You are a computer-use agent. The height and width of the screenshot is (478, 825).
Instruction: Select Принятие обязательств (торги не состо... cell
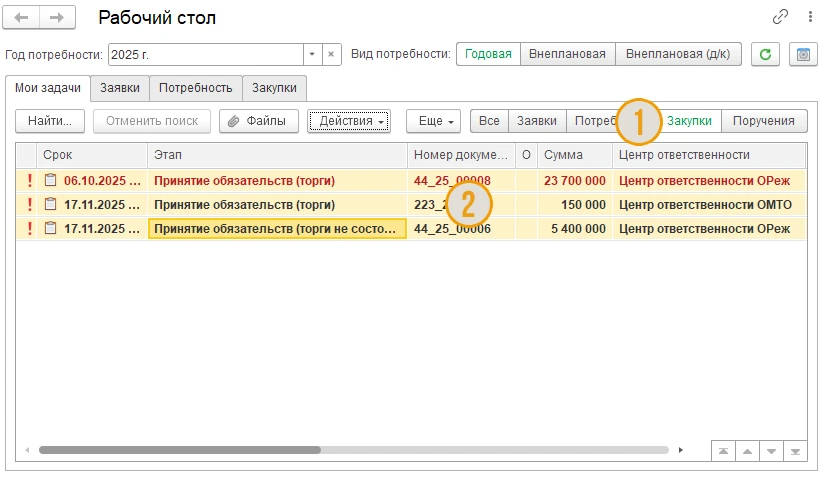[x=277, y=229]
